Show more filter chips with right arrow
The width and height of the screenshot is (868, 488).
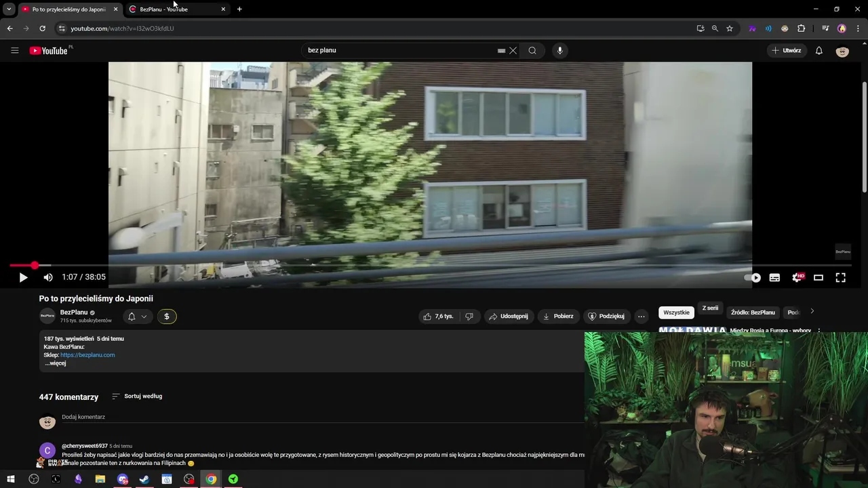point(812,312)
